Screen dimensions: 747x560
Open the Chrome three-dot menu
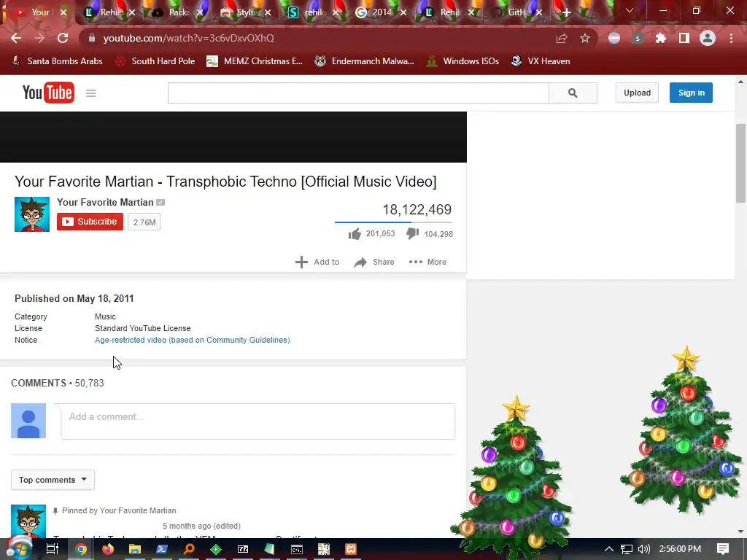coord(731,38)
